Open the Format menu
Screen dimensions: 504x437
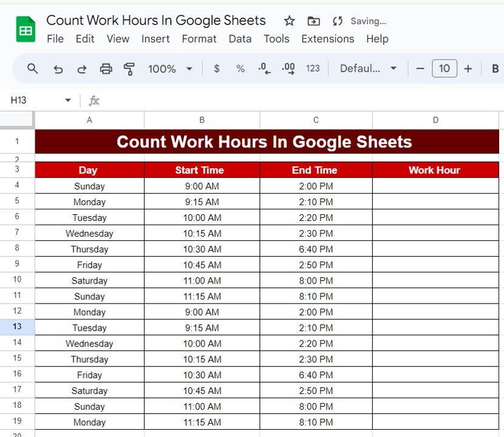point(199,39)
